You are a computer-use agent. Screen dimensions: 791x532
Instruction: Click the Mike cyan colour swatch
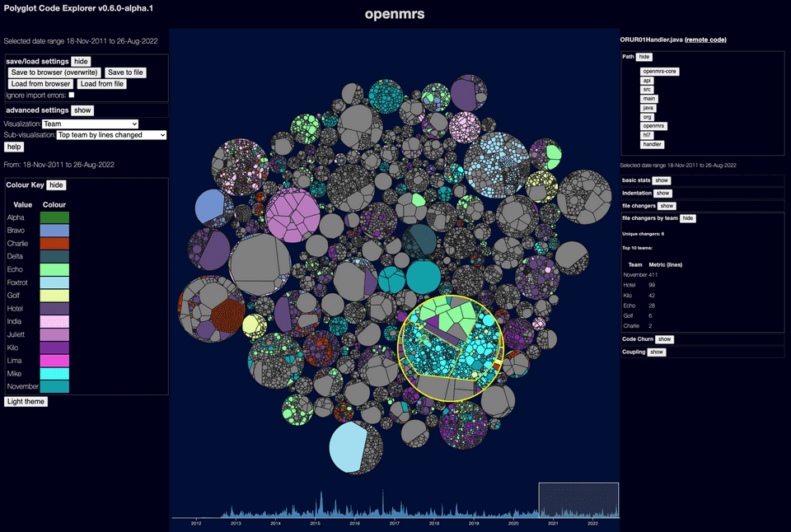(x=54, y=374)
